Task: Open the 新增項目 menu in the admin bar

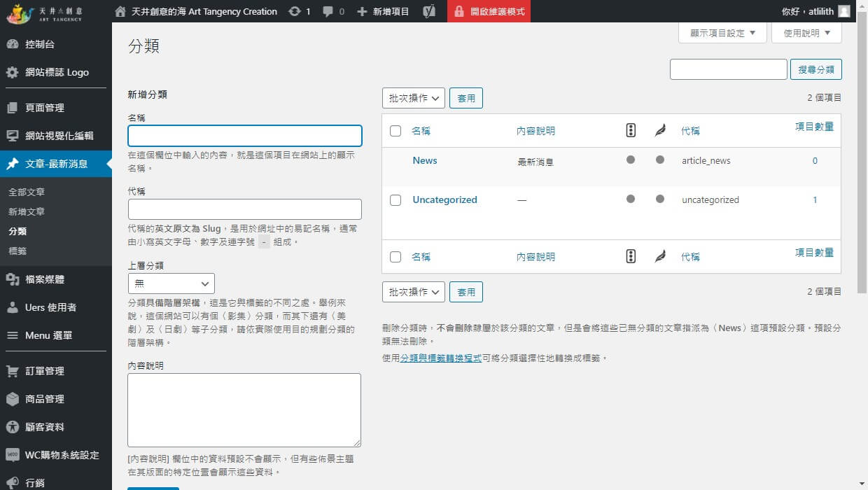Action: pyautogui.click(x=383, y=12)
